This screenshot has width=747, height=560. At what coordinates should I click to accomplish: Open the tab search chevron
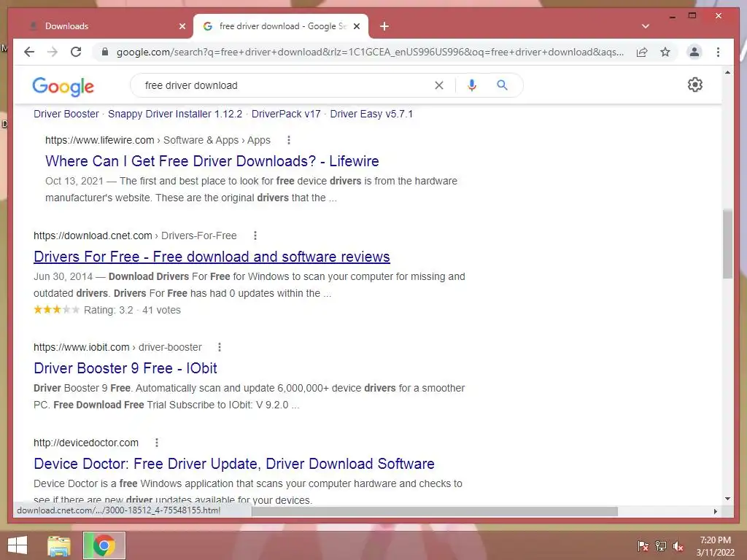coord(646,26)
